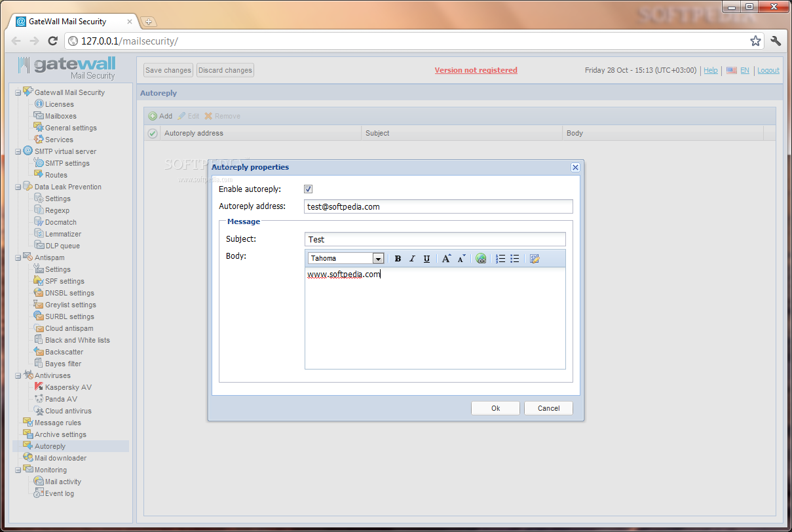Add a new autoreply entry
The height and width of the screenshot is (532, 792).
160,116
